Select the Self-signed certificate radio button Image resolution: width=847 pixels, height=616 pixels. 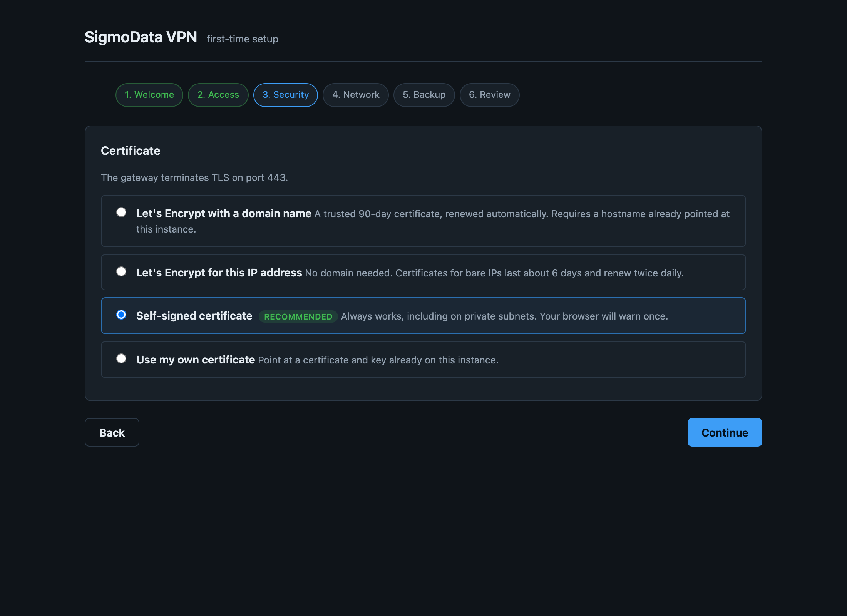coord(121,315)
